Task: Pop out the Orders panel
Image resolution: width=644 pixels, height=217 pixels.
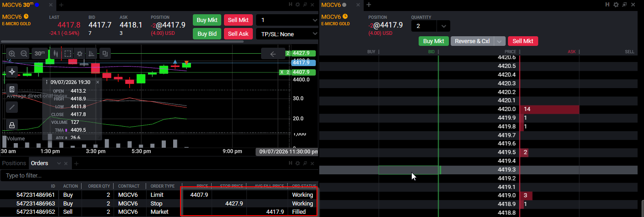Action: pyautogui.click(x=305, y=163)
